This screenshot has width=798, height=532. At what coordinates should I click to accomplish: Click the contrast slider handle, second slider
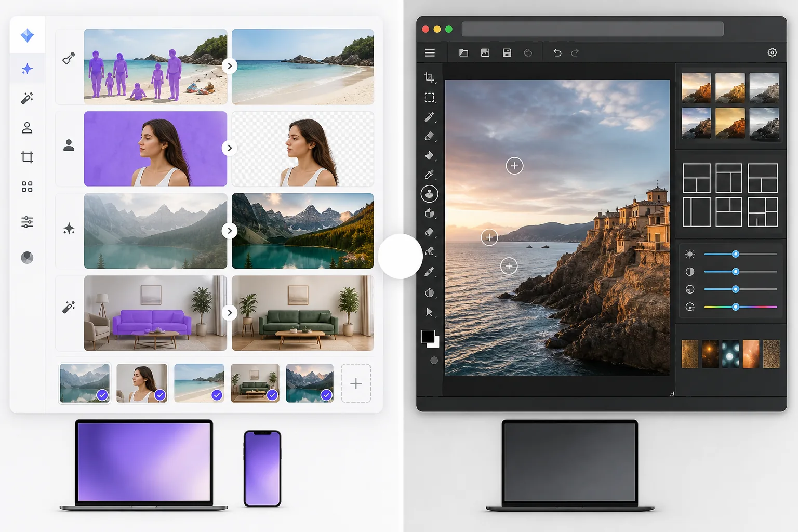[735, 272]
